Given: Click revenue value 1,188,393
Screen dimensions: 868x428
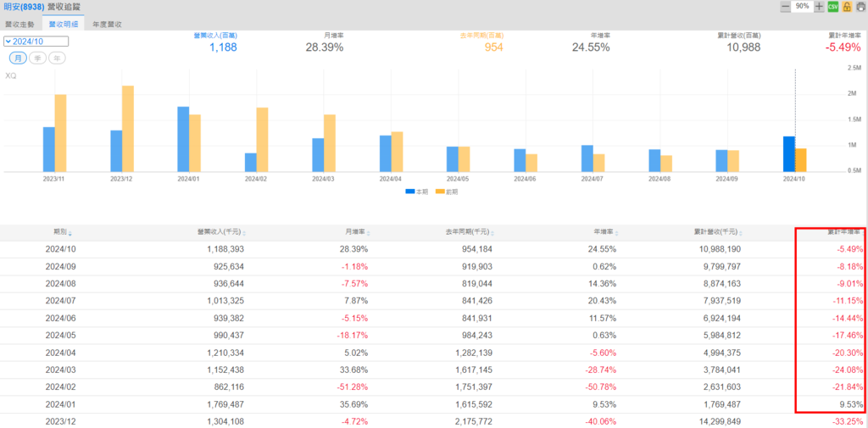Looking at the screenshot, I should [x=225, y=250].
